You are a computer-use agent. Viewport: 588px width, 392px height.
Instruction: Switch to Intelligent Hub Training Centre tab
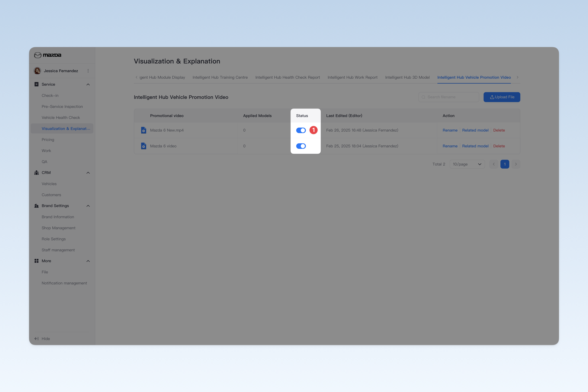pyautogui.click(x=220, y=78)
